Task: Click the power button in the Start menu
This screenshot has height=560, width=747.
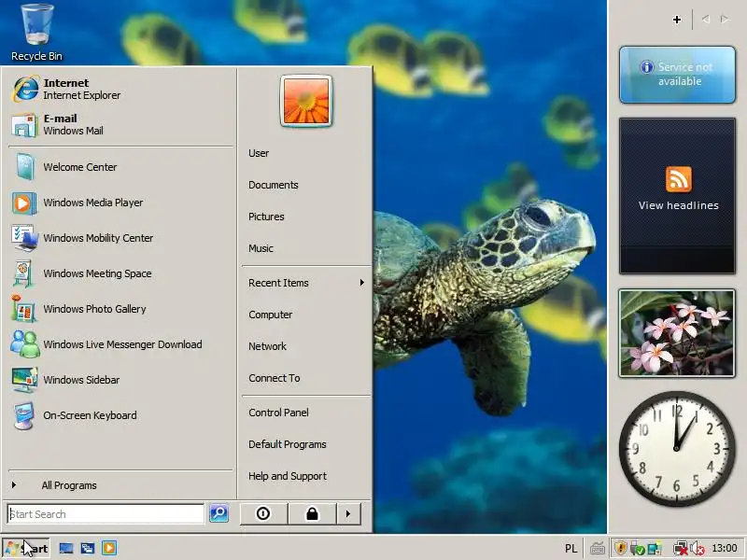Action: pyautogui.click(x=263, y=514)
